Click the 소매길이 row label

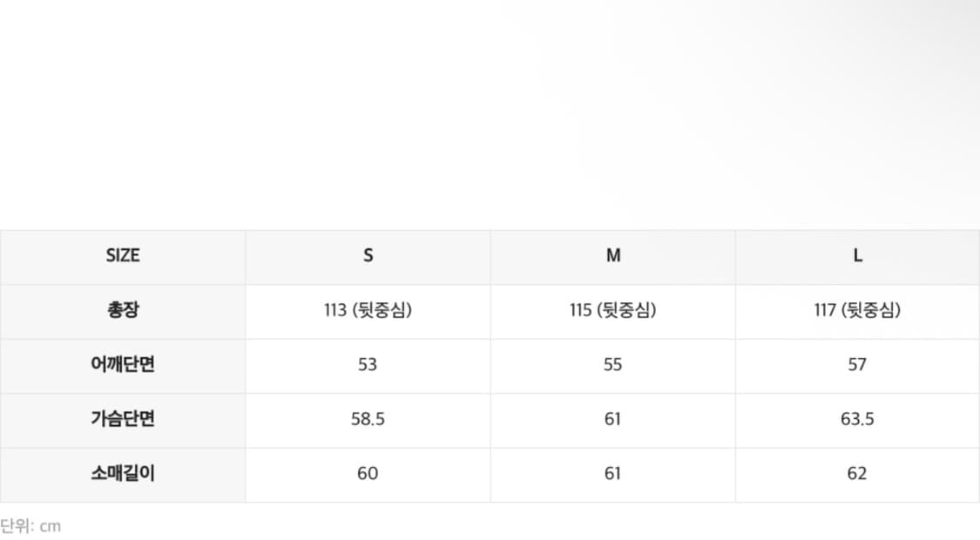[x=123, y=473]
